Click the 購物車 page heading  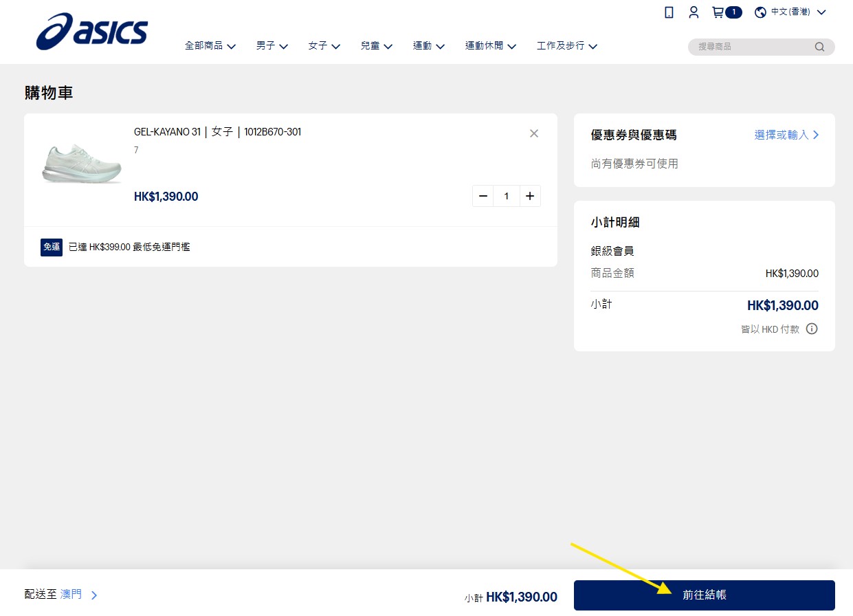(49, 93)
